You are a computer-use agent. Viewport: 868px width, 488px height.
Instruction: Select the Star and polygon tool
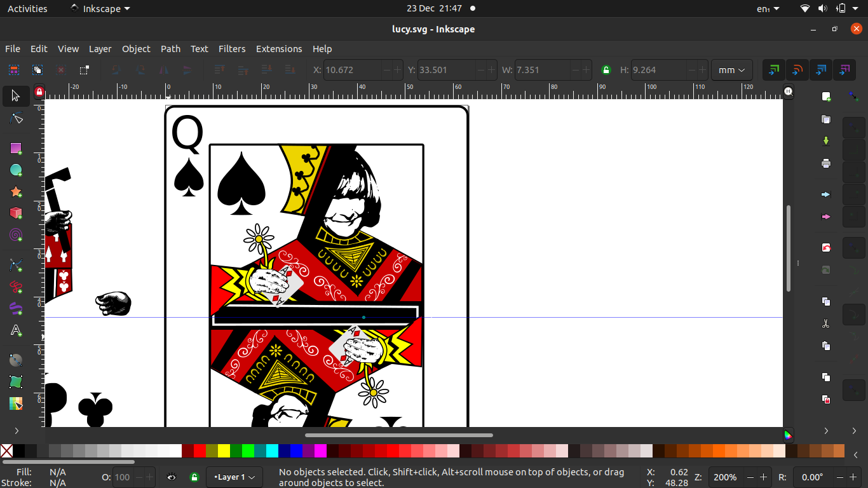pyautogui.click(x=16, y=191)
